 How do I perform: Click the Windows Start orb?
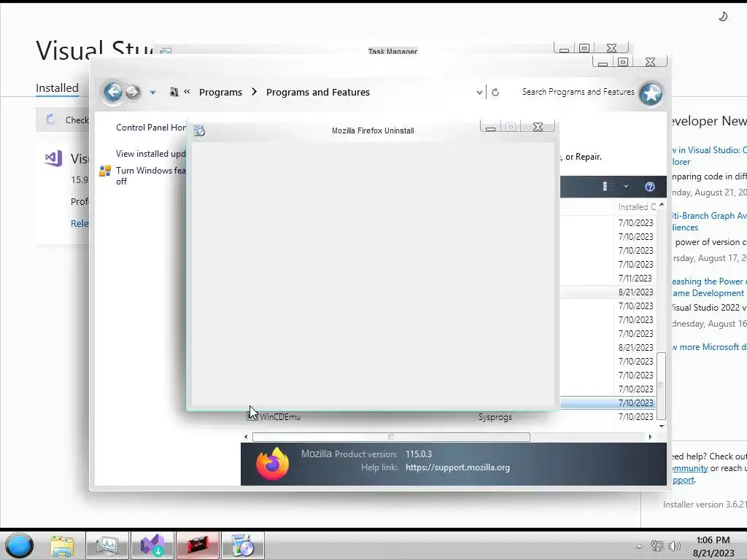(20, 545)
